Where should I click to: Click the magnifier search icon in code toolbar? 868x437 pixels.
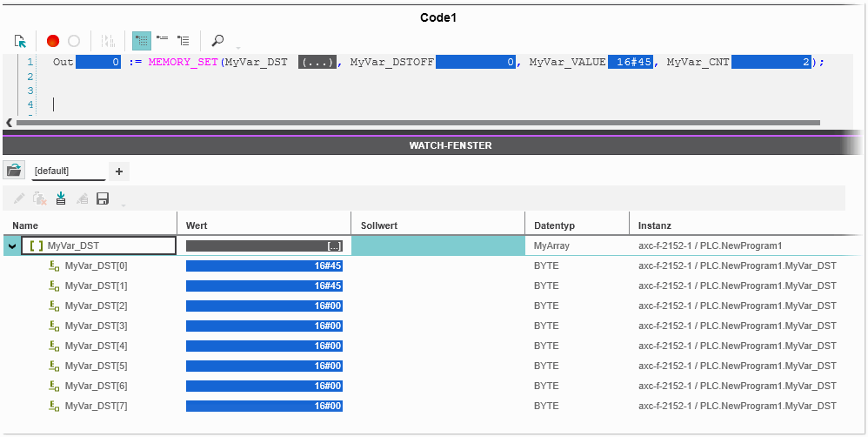click(217, 41)
